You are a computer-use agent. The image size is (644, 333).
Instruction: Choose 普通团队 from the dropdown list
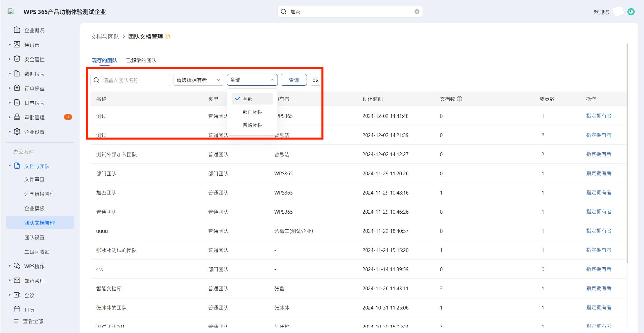tap(252, 125)
